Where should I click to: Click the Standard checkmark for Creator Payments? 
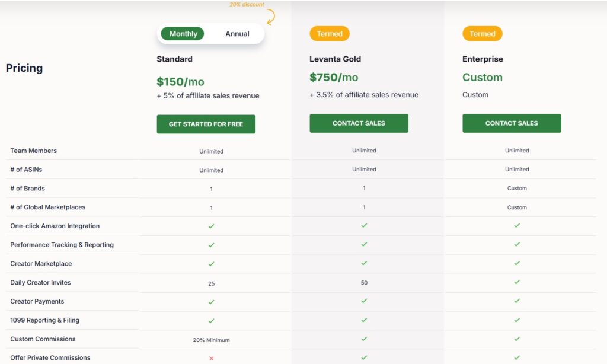click(212, 302)
